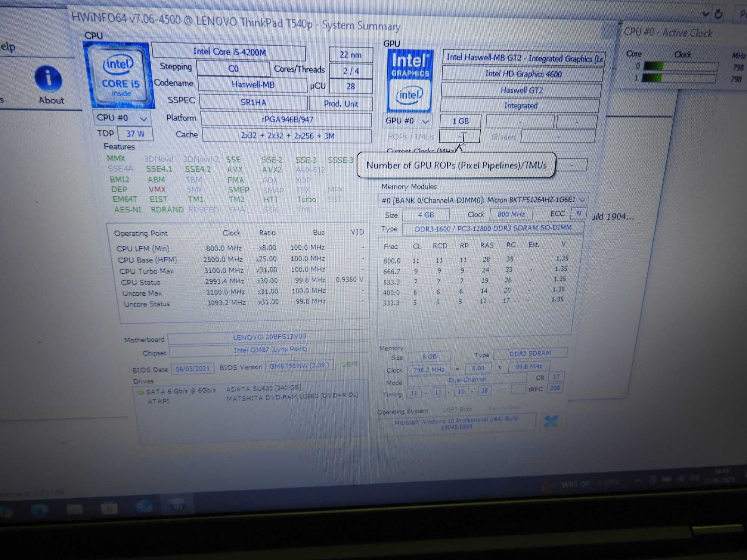Viewport: 747px width, 560px height.
Task: Select memory module Clock 800 MHz field
Action: (x=511, y=214)
